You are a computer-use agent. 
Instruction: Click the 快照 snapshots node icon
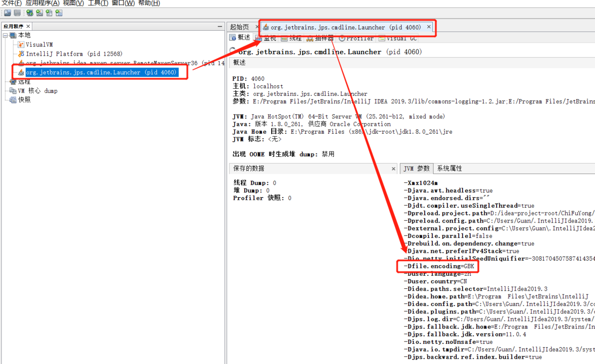13,100
